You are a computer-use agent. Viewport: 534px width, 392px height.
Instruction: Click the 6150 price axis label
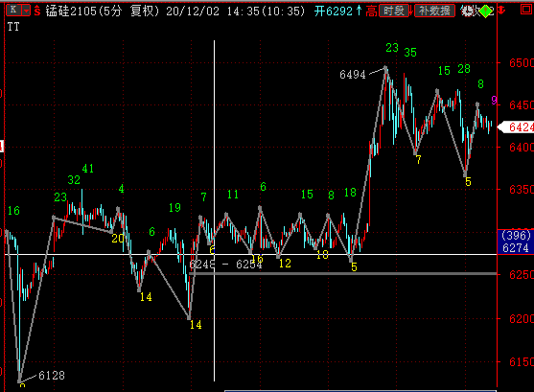tap(522, 361)
